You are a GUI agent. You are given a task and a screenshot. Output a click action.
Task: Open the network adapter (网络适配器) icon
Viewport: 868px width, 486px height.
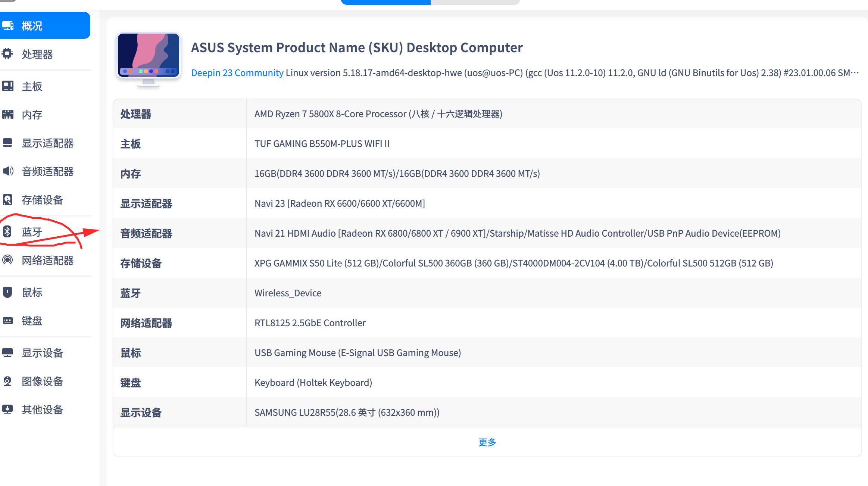(x=7, y=260)
